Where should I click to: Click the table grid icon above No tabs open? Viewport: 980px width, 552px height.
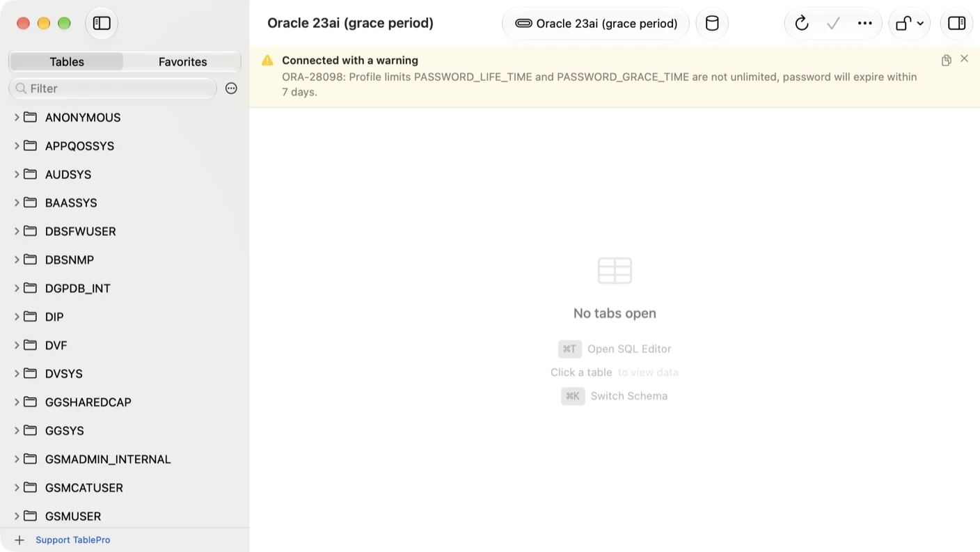coord(615,271)
